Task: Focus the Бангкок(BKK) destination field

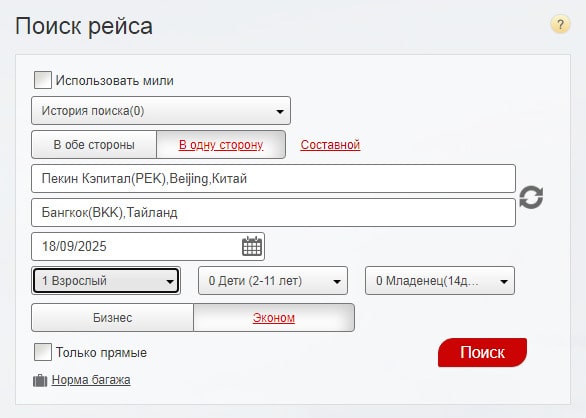Action: (274, 212)
